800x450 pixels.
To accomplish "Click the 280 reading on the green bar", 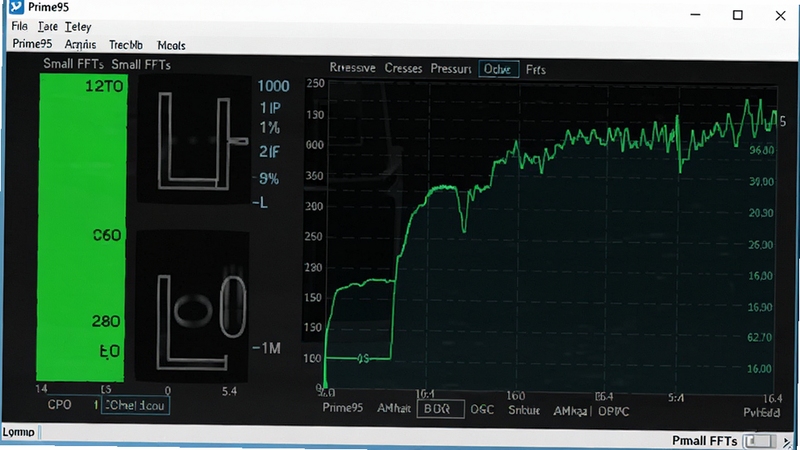I will [x=106, y=321].
